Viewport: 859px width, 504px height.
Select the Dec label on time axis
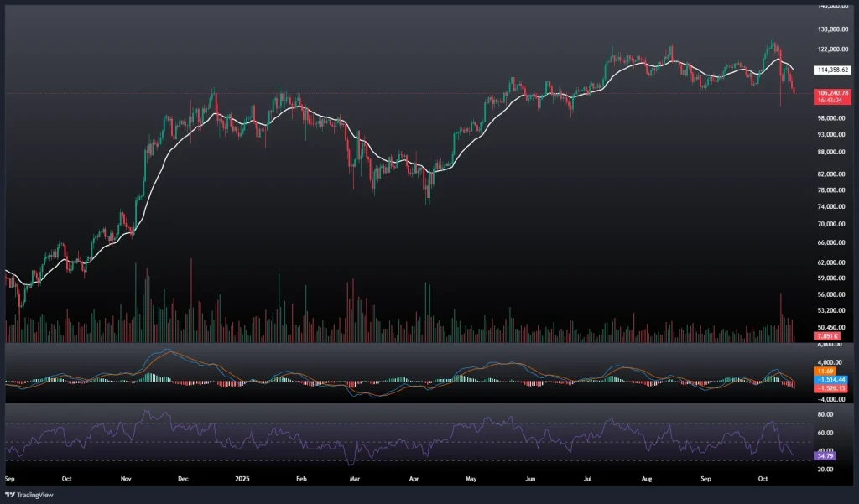coord(185,480)
